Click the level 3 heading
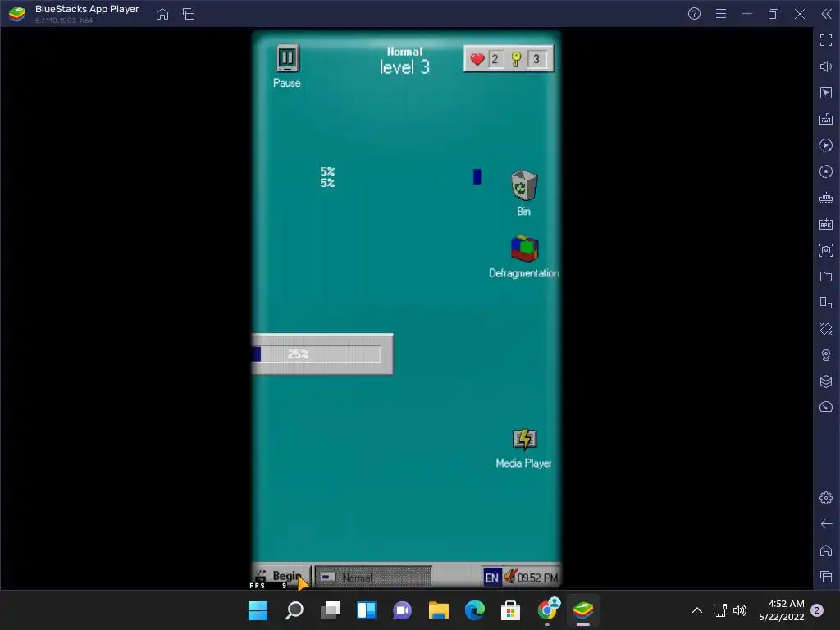 point(404,67)
